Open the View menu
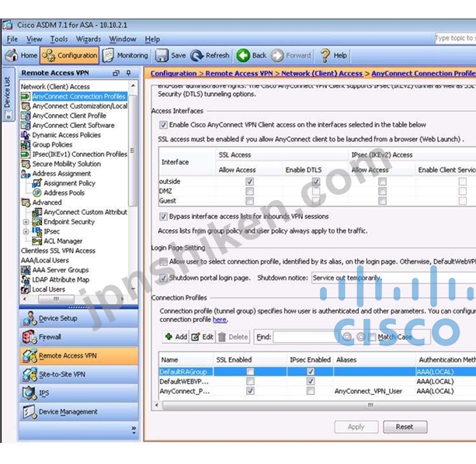 click(x=34, y=39)
